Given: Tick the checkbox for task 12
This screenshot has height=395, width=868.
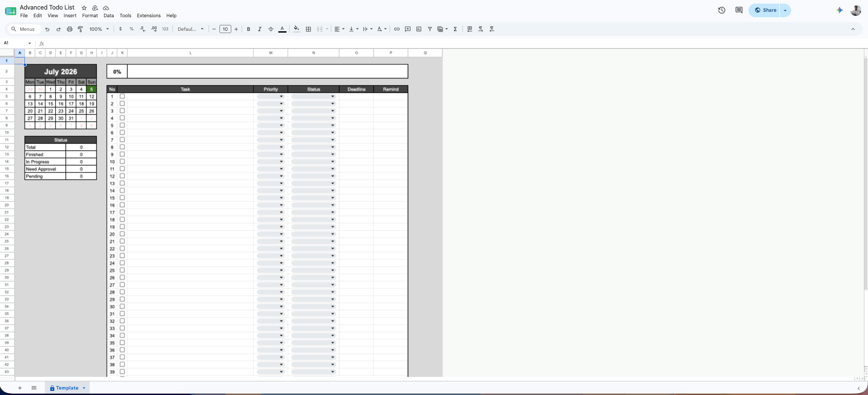Looking at the screenshot, I should (122, 176).
